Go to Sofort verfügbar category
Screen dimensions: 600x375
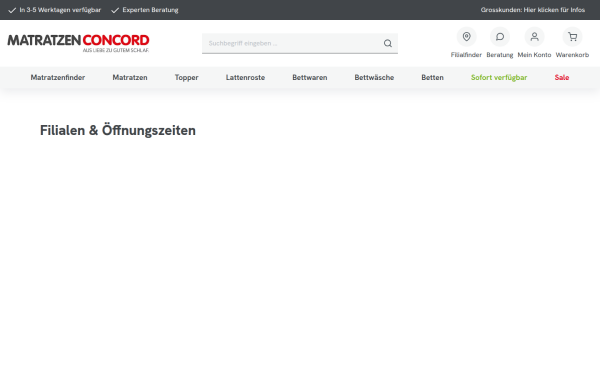click(x=499, y=77)
